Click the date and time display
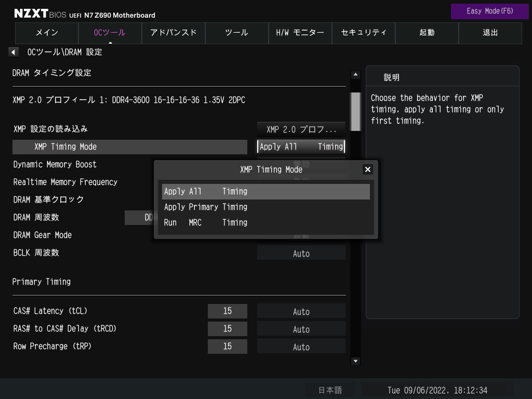 [437, 390]
